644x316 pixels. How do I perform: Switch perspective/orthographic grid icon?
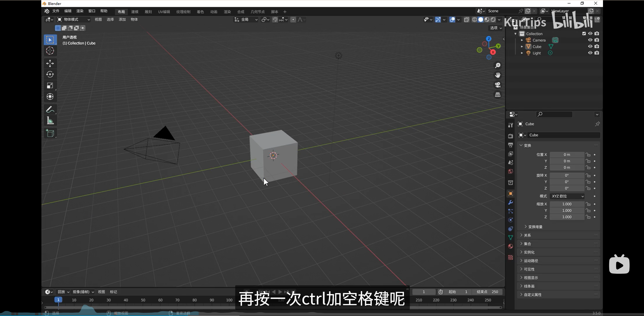[x=498, y=95]
